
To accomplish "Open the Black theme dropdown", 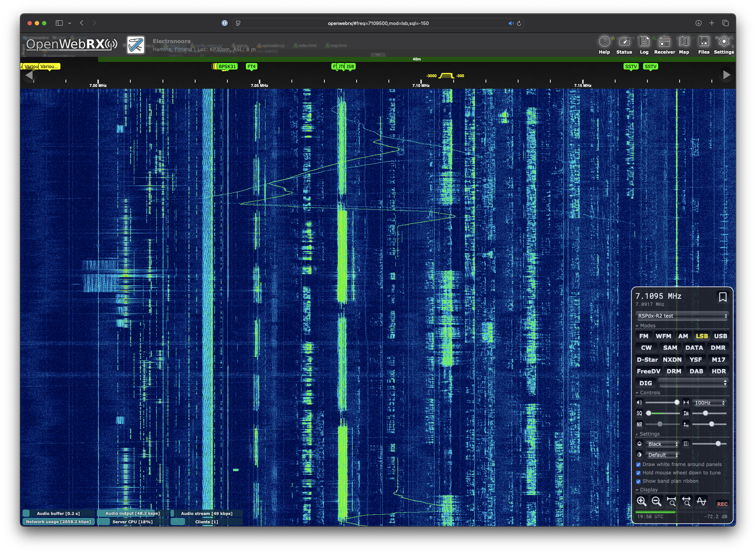I will (x=663, y=444).
